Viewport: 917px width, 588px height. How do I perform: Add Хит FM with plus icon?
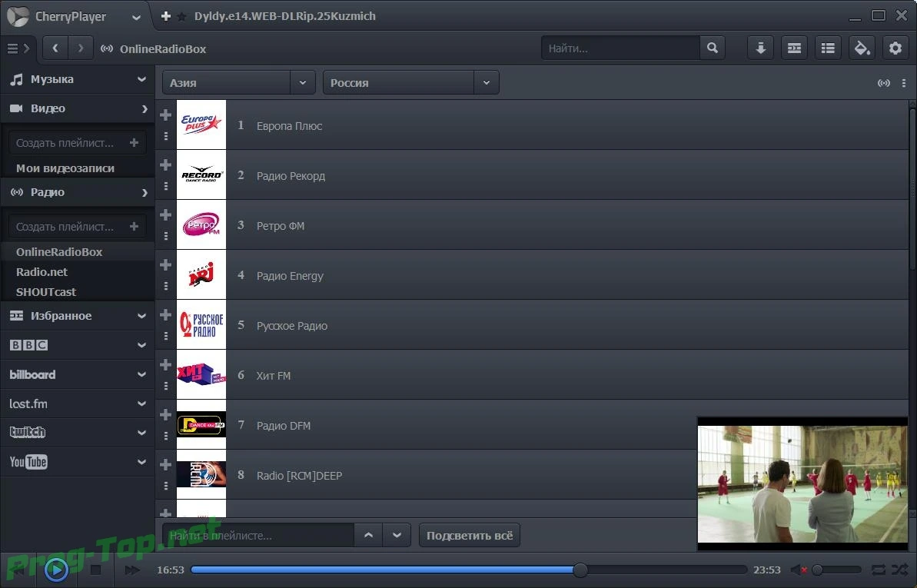pos(165,364)
